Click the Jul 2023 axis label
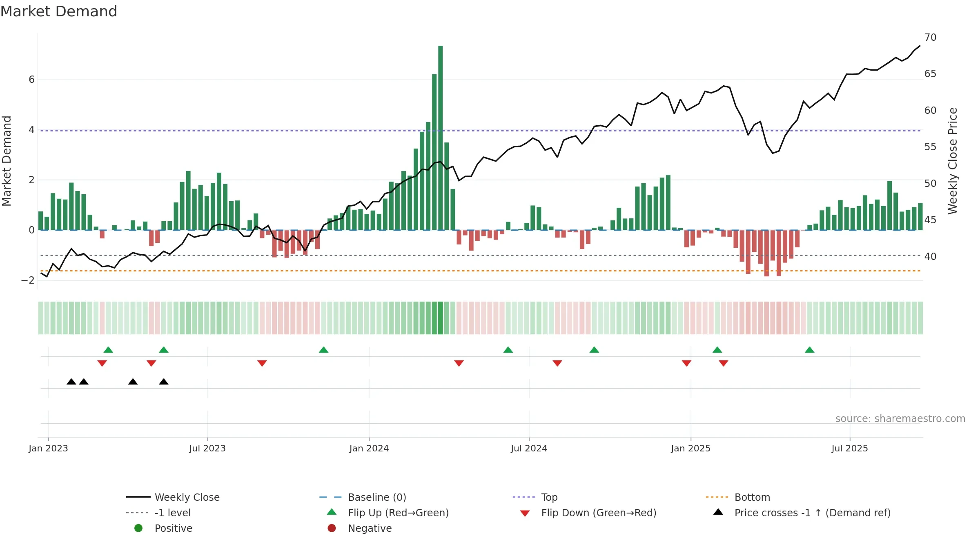Screen dimensions: 980x551 207,448
